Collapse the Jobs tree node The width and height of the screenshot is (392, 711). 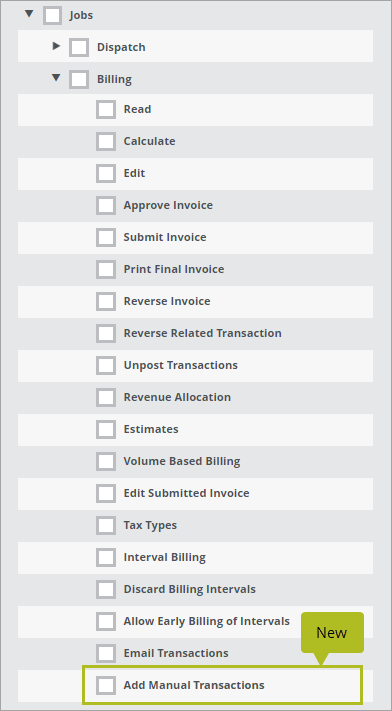29,14
